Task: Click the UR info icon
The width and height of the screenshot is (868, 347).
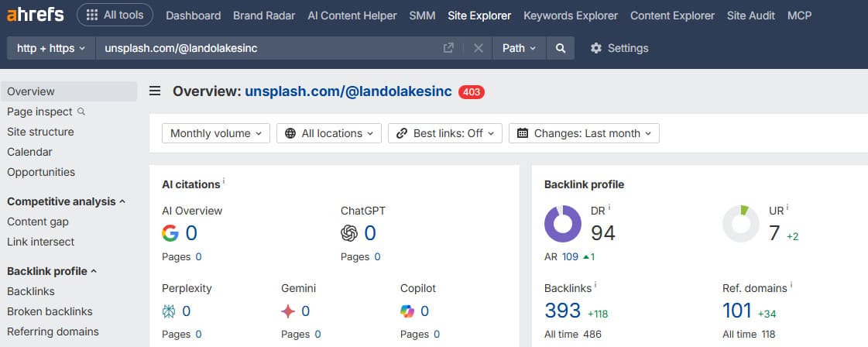Action: click(787, 208)
